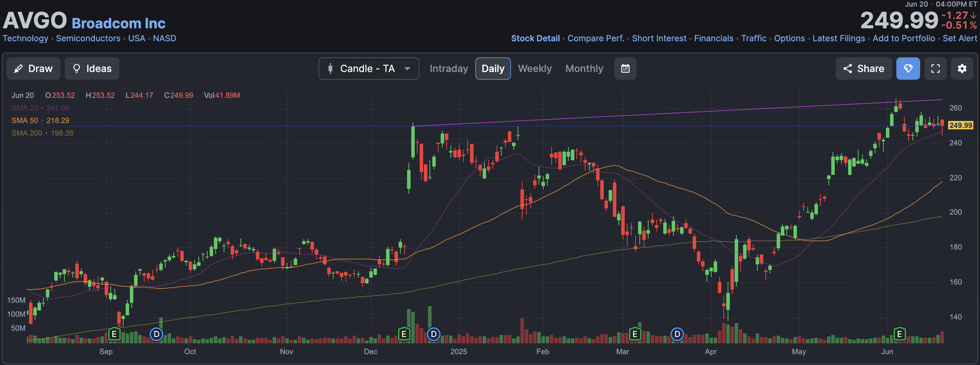Click the share icon beside Share label

(x=847, y=69)
